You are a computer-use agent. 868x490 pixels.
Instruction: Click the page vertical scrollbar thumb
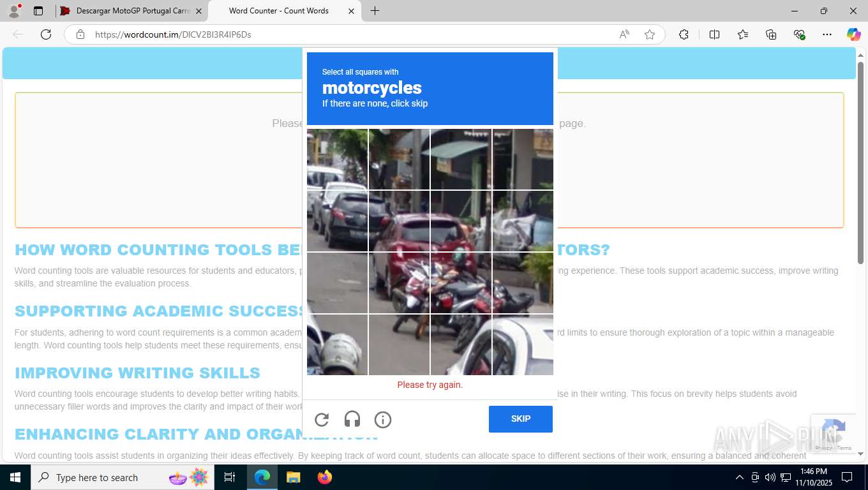pyautogui.click(x=860, y=163)
